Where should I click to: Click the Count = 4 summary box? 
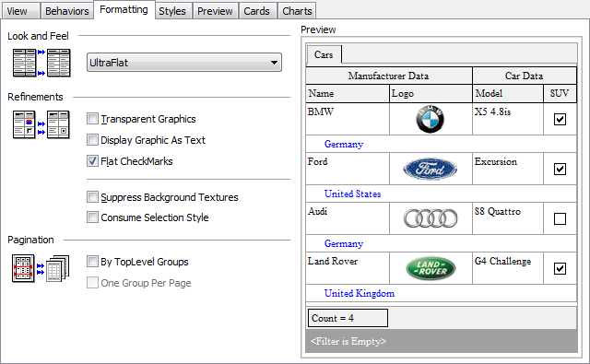coord(348,318)
